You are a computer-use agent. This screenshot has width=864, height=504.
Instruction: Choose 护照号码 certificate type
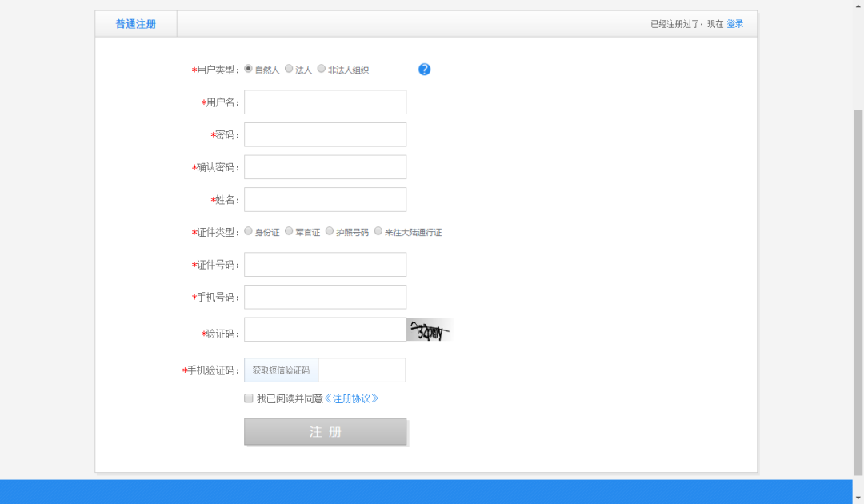click(329, 231)
